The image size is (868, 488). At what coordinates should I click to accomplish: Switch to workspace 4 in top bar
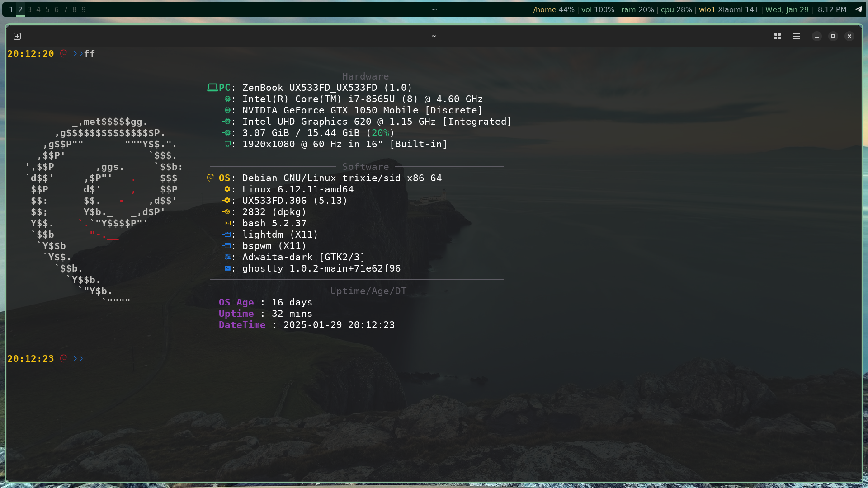[x=38, y=9]
